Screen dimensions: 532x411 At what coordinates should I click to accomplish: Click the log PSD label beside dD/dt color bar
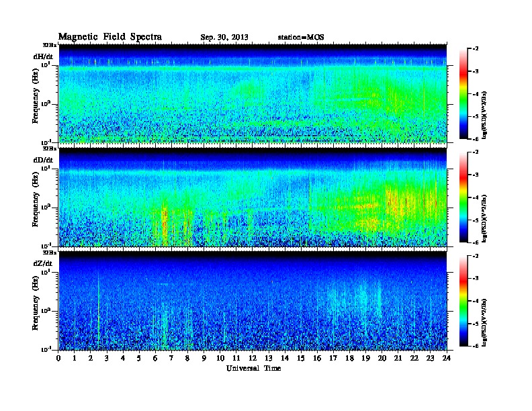click(x=484, y=218)
